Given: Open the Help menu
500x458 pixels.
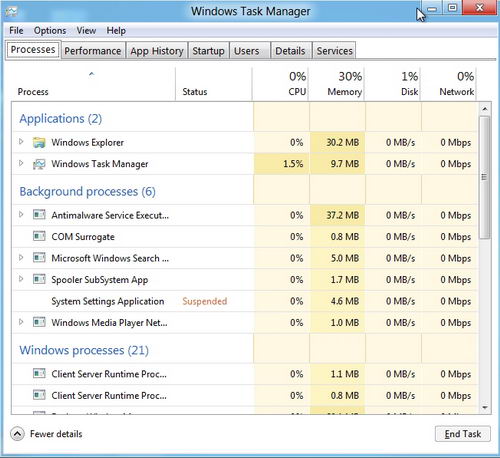Looking at the screenshot, I should pos(116,31).
